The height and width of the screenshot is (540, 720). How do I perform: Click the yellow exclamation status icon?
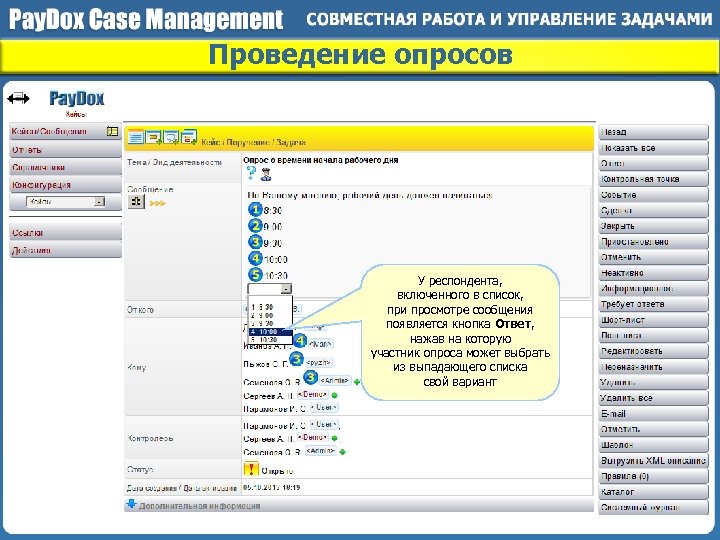pyautogui.click(x=251, y=469)
